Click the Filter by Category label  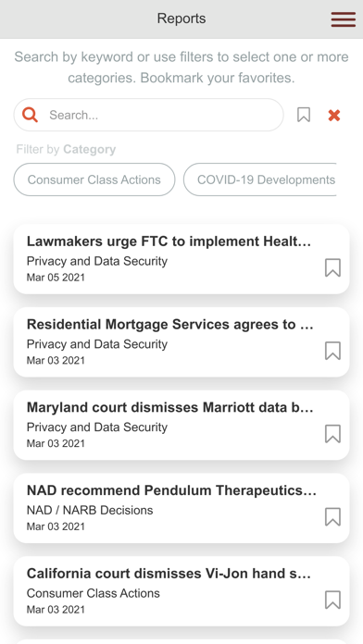[66, 149]
